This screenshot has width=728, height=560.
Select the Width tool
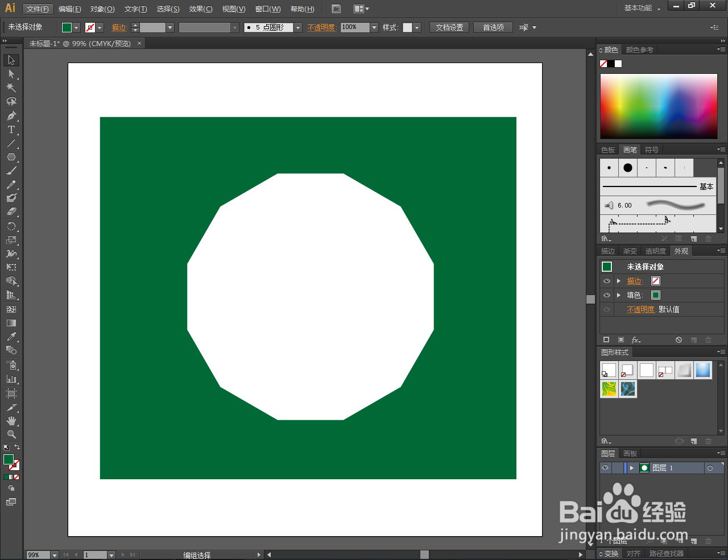[11, 254]
